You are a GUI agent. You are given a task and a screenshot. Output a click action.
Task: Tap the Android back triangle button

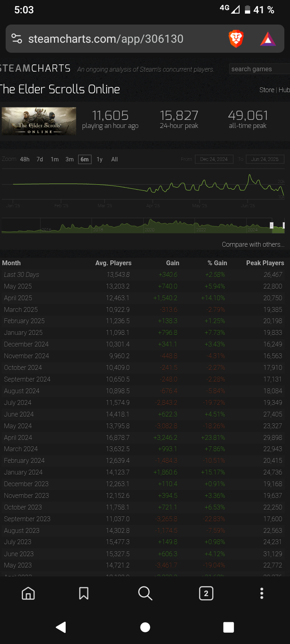61,627
